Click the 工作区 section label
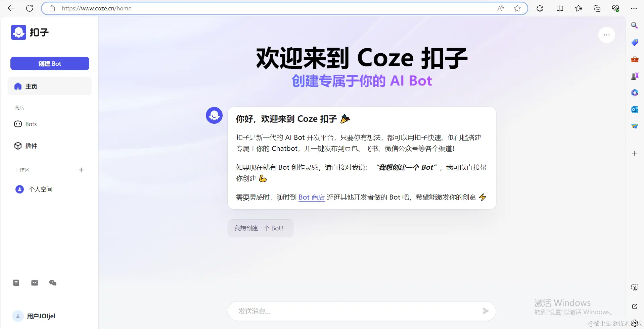 coord(22,170)
